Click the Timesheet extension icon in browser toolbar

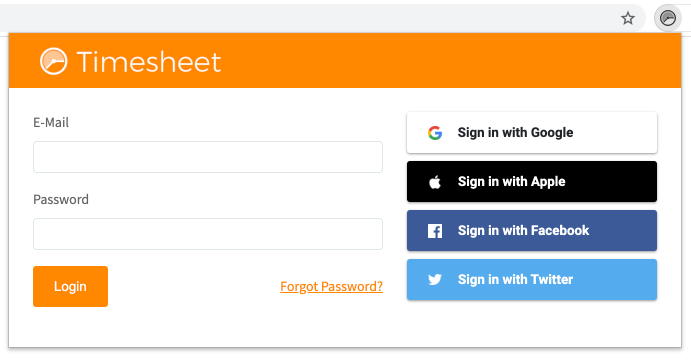coord(668,18)
